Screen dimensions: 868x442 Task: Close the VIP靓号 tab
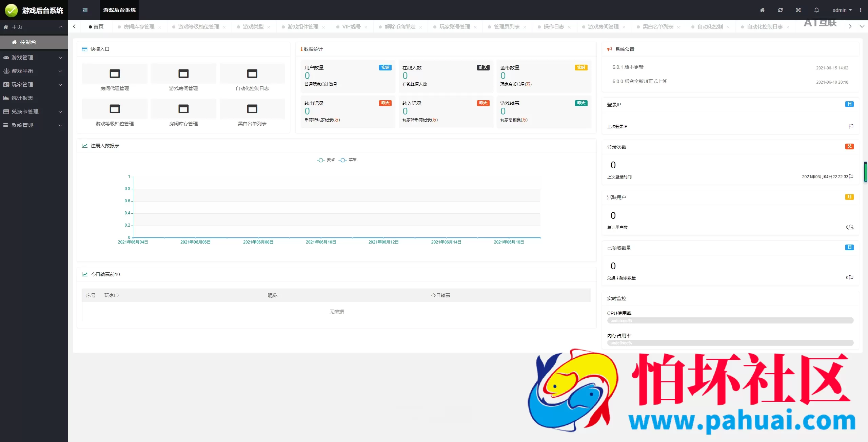point(366,27)
